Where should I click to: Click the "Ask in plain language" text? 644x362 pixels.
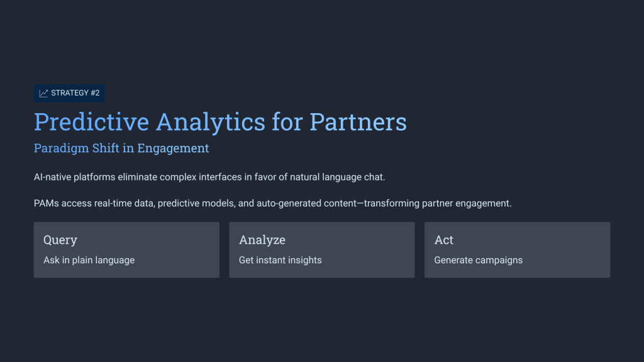tap(89, 260)
